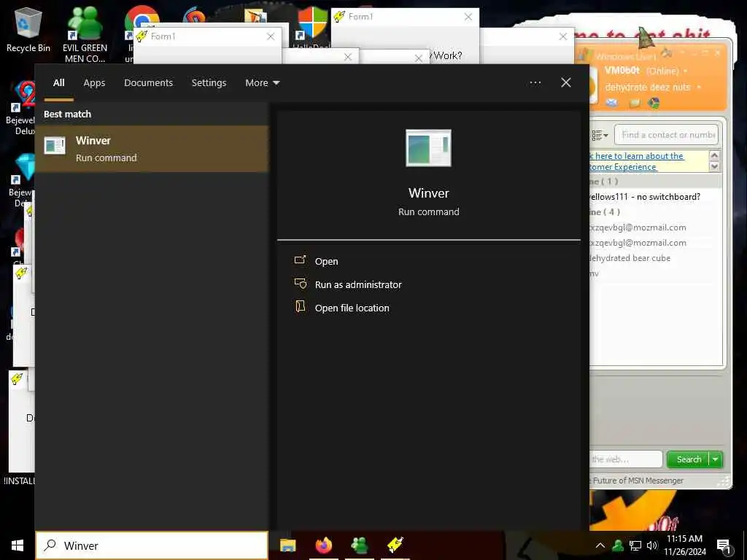Viewport: 747px width, 560px height.
Task: Open the Messenger green buddies taskbar icon
Action: (359, 545)
